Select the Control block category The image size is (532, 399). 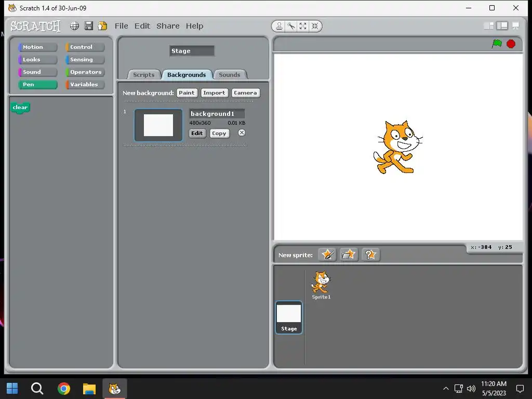click(x=85, y=47)
